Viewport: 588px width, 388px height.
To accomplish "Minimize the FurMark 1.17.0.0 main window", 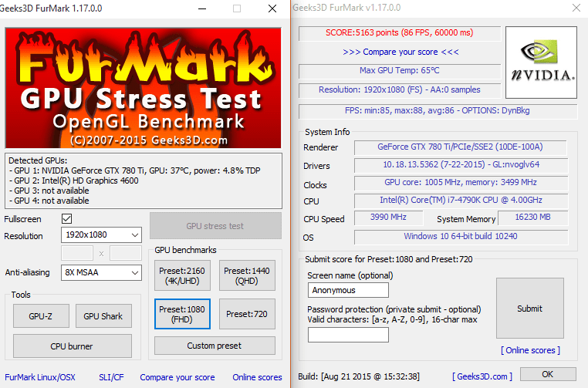I will 202,8.
